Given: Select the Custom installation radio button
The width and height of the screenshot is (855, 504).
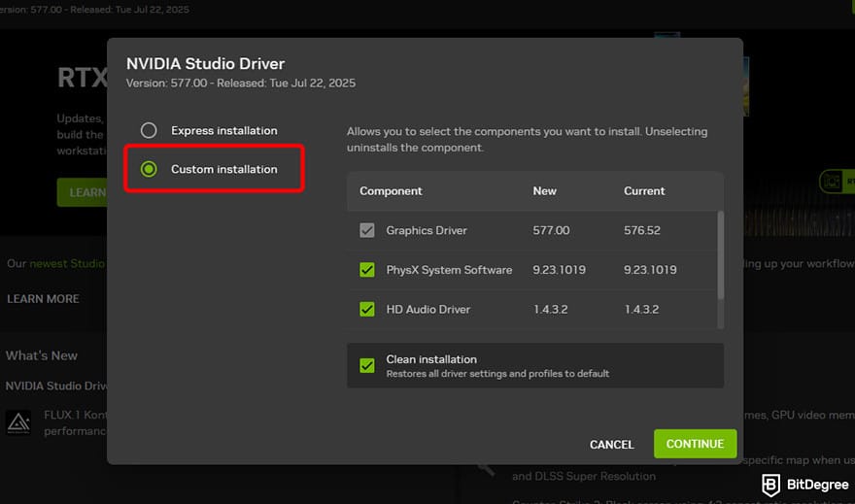Looking at the screenshot, I should (x=149, y=169).
